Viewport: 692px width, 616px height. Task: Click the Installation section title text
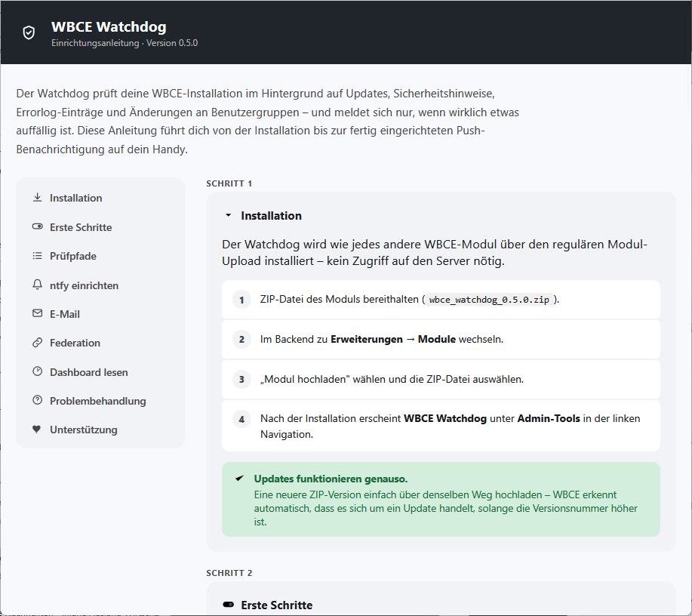[x=271, y=215]
